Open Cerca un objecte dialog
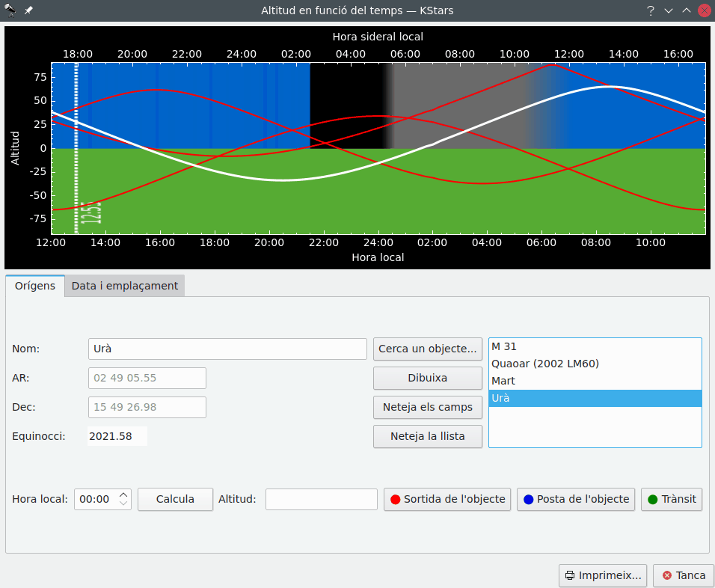The height and width of the screenshot is (588, 715). [x=428, y=349]
